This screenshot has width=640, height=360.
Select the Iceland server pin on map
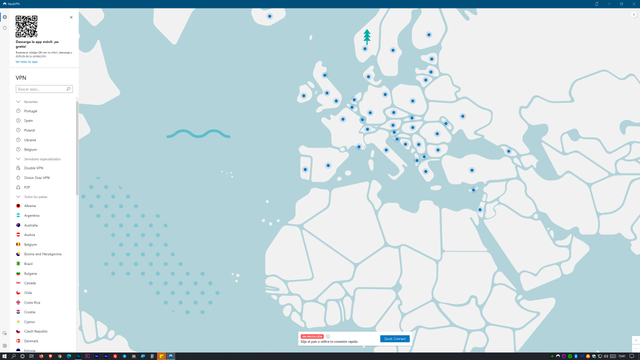point(269,16)
